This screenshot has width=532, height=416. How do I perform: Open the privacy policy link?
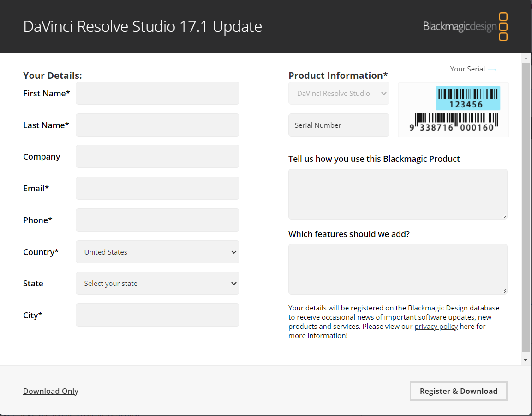coord(436,327)
